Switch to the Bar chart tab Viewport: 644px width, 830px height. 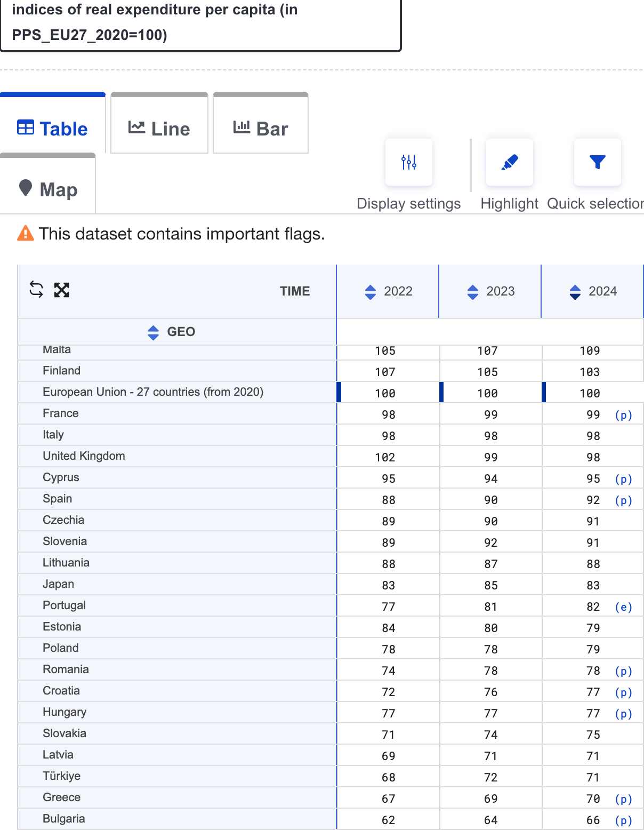pos(261,129)
